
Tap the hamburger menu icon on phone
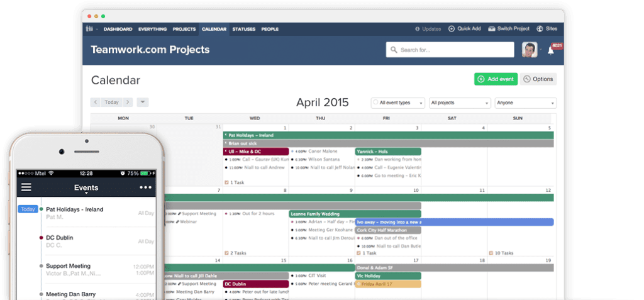click(x=26, y=187)
